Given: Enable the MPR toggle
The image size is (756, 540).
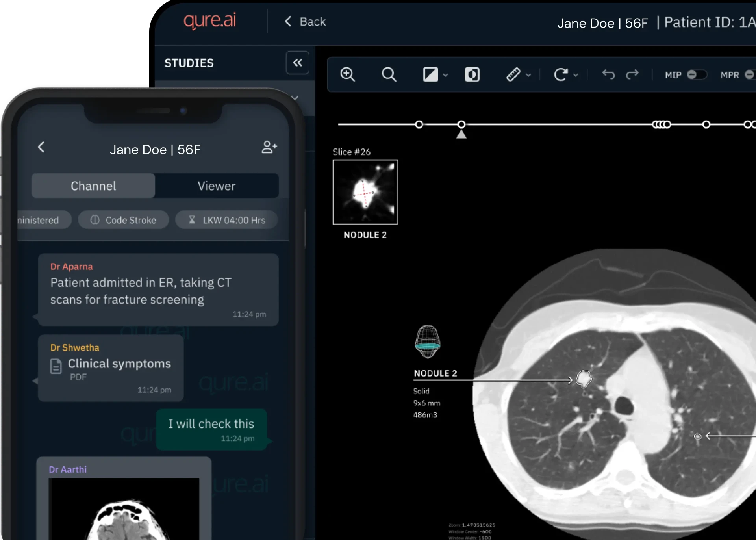Looking at the screenshot, I should coord(750,74).
